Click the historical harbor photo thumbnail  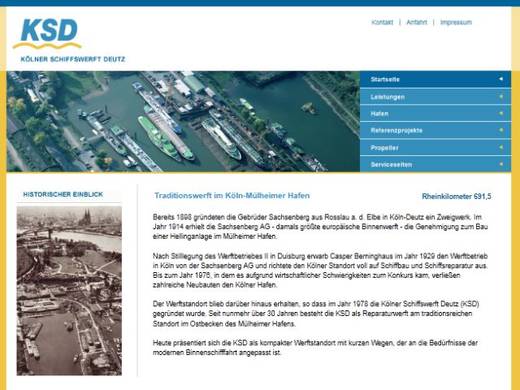(x=69, y=291)
